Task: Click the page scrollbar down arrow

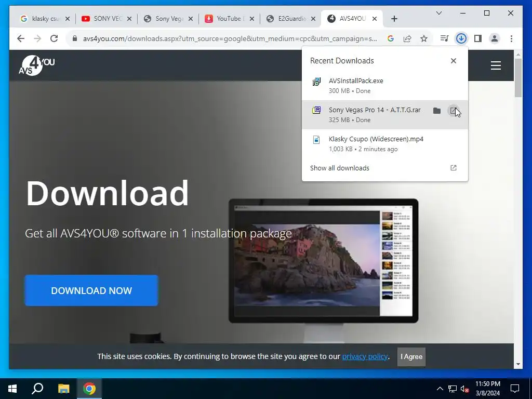Action: [518, 364]
